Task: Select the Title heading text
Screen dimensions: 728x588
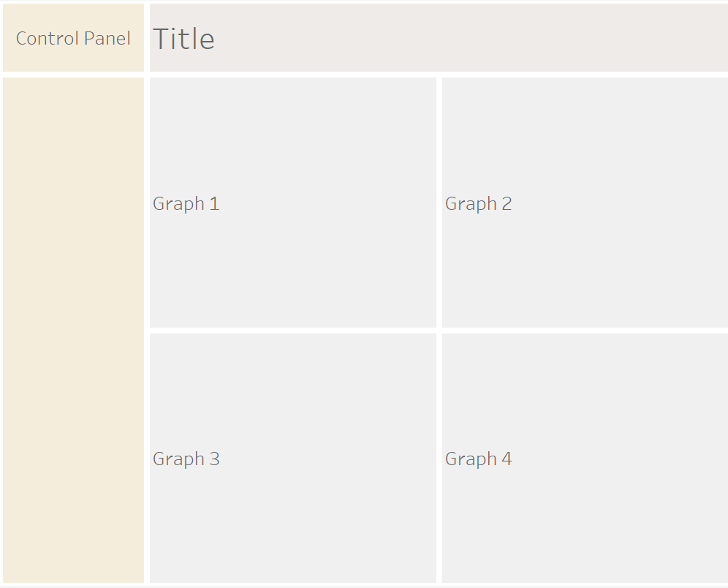Action: pos(183,39)
